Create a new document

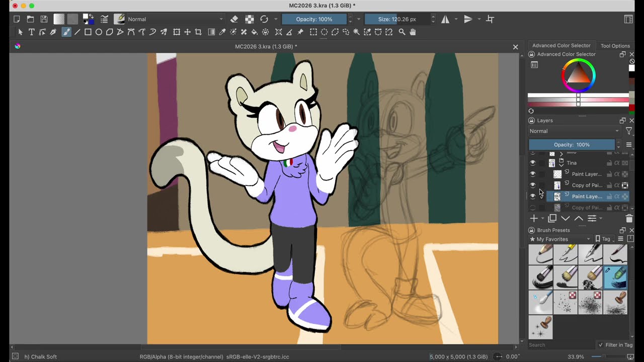coord(17,19)
